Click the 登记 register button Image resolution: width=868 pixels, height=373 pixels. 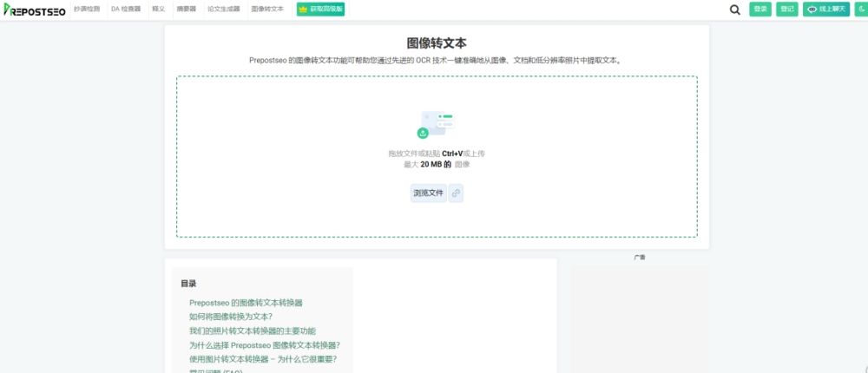point(786,10)
